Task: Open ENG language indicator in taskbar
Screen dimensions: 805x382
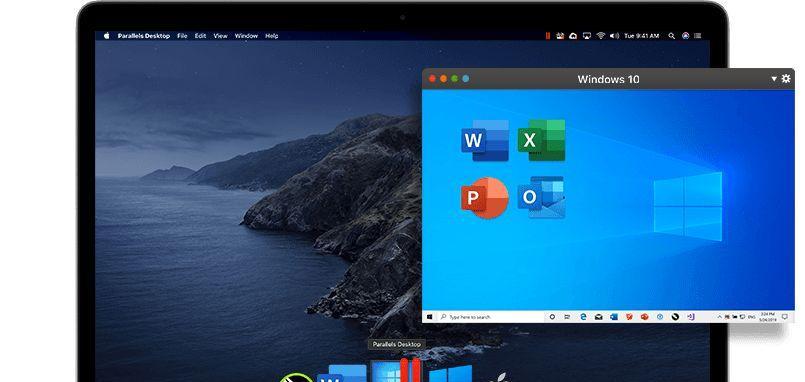Action: pos(752,317)
